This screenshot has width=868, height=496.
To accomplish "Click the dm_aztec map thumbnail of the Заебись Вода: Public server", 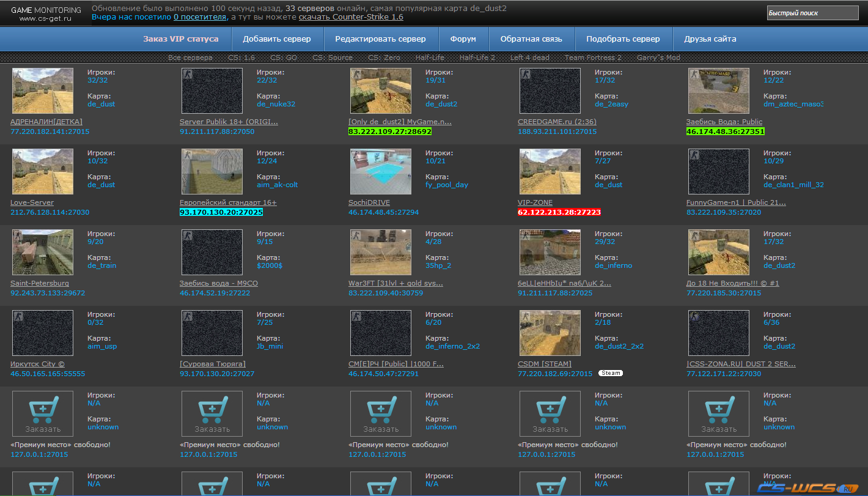I will 719,91.
